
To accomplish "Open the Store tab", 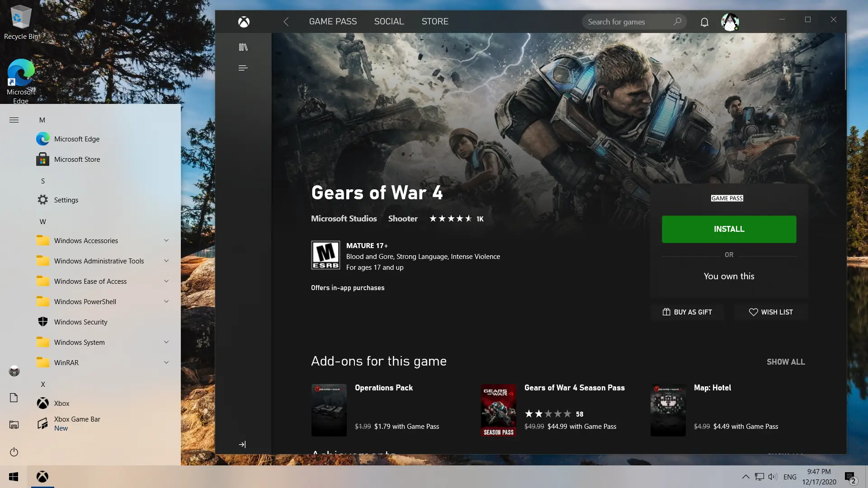I will tap(435, 22).
